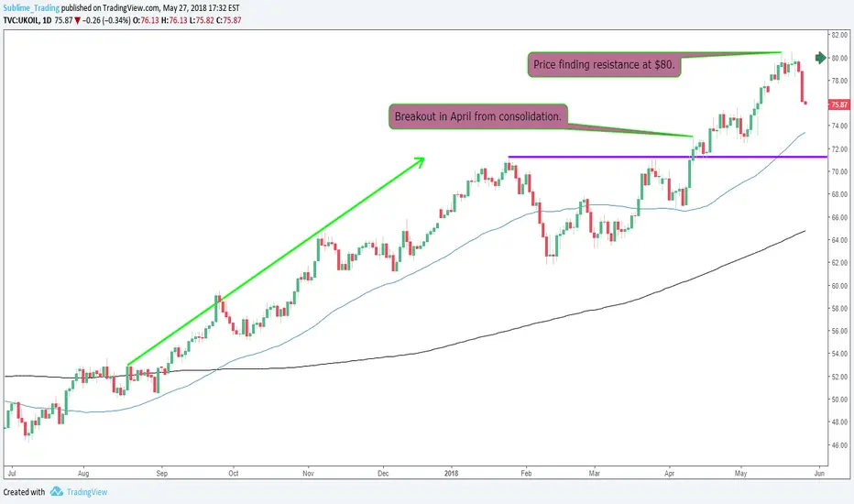Click the 2018 label on time axis
Image resolution: width=854 pixels, height=504 pixels.
tap(451, 473)
